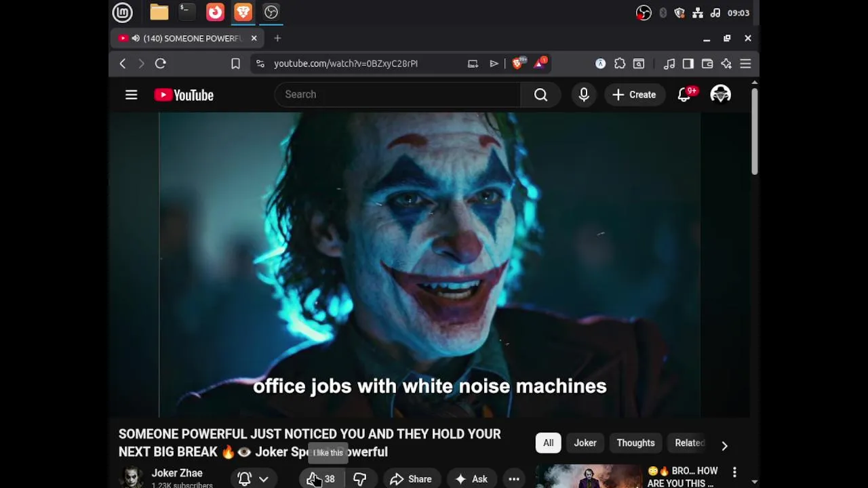Launch the terminal from the panel
This screenshot has width=868, height=488.
[x=186, y=12]
